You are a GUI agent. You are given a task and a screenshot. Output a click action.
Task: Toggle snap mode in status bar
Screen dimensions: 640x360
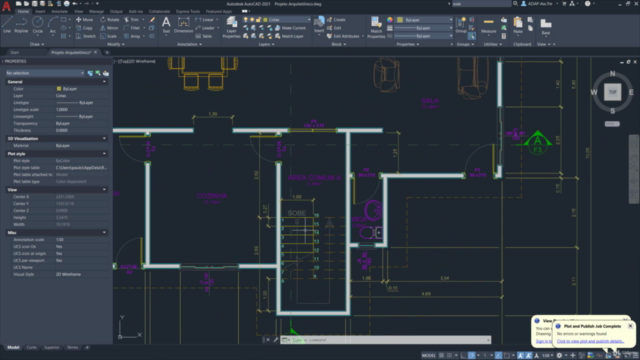(449, 356)
